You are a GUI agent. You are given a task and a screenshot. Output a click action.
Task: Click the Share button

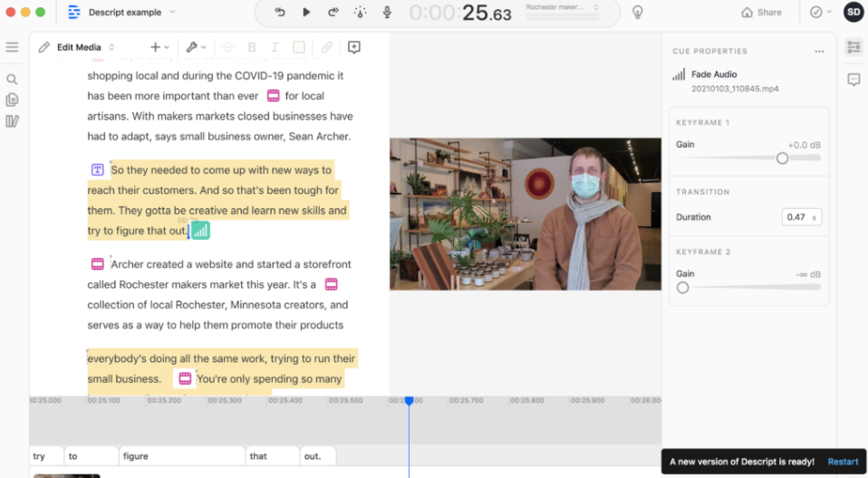(x=761, y=12)
